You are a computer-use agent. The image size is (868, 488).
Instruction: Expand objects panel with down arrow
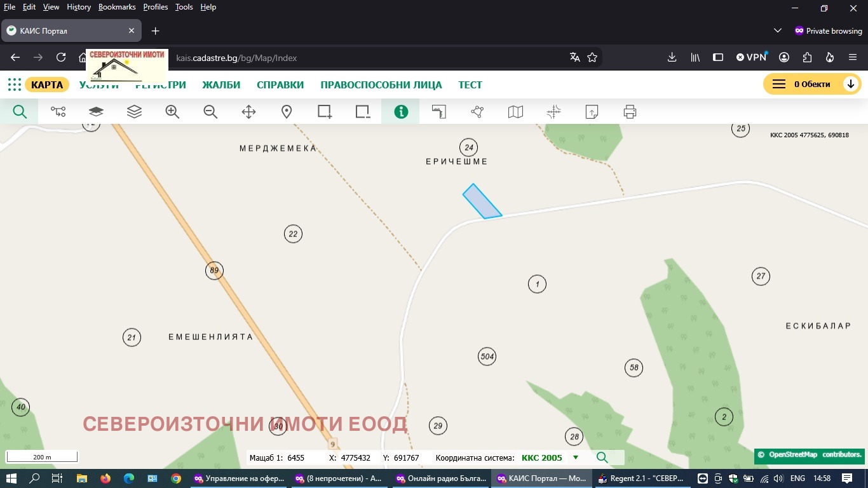coord(851,84)
